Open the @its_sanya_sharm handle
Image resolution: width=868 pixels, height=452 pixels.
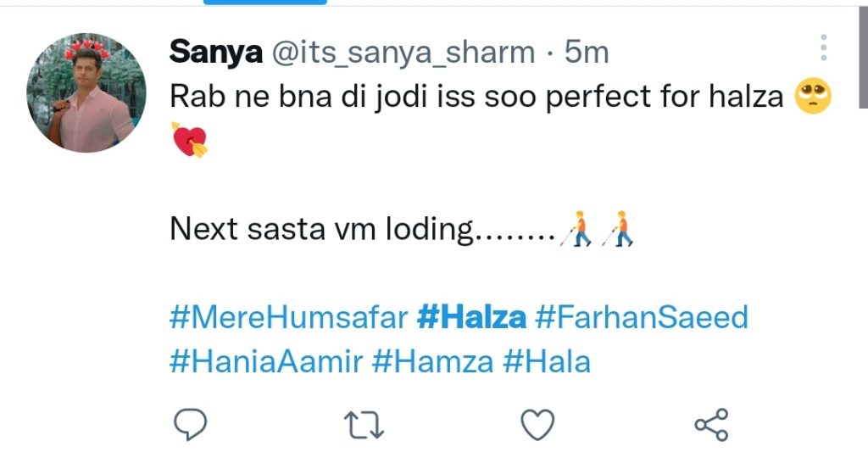pyautogui.click(x=403, y=53)
